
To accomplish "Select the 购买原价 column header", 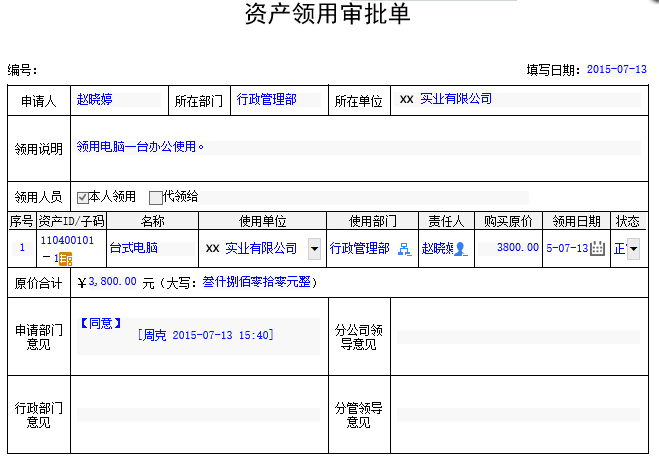I will tap(508, 221).
